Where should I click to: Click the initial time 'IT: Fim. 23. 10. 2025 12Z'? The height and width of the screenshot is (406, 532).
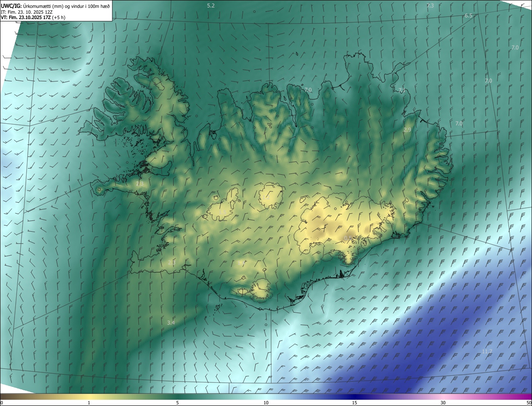click(27, 12)
